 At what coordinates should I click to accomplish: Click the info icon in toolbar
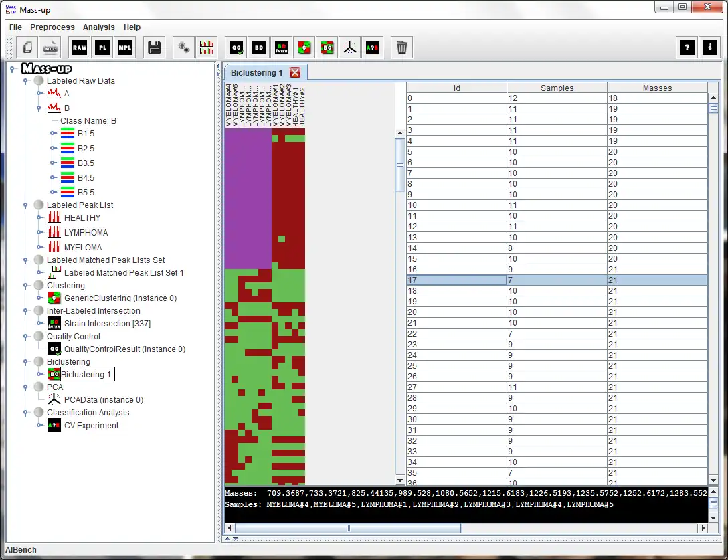coord(709,48)
